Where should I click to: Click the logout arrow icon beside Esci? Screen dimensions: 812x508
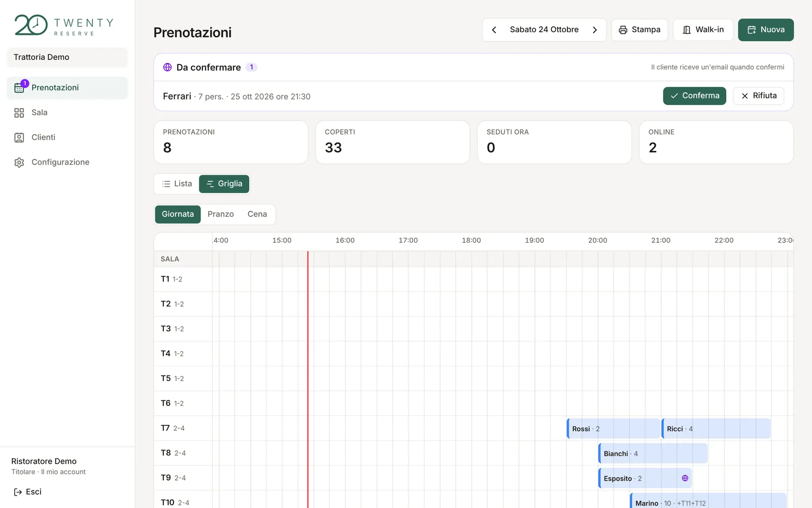tap(18, 492)
